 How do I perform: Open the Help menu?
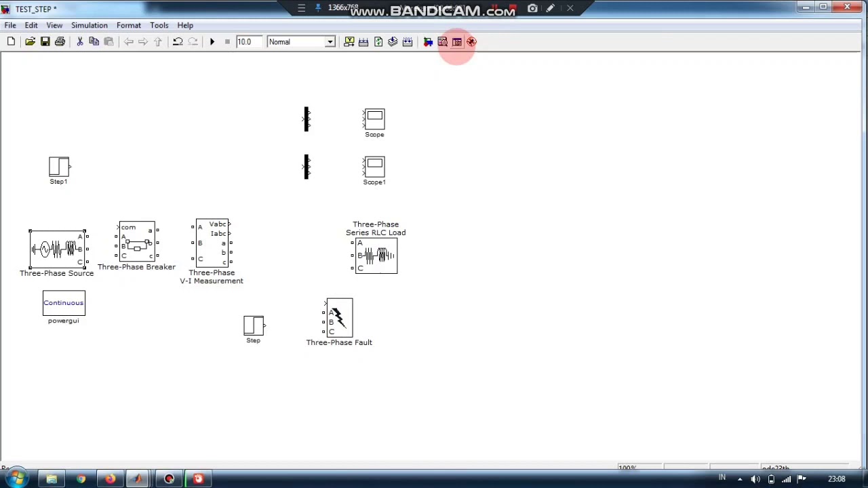click(x=185, y=25)
